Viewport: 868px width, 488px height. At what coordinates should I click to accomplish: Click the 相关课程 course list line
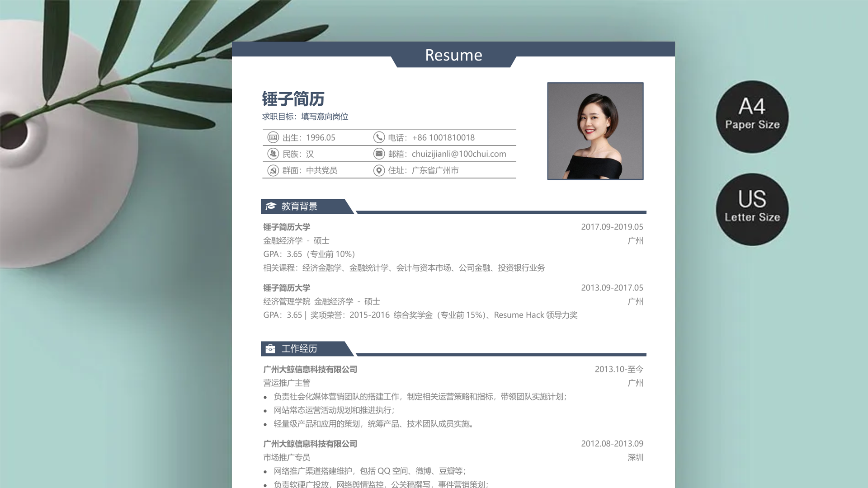tap(404, 267)
